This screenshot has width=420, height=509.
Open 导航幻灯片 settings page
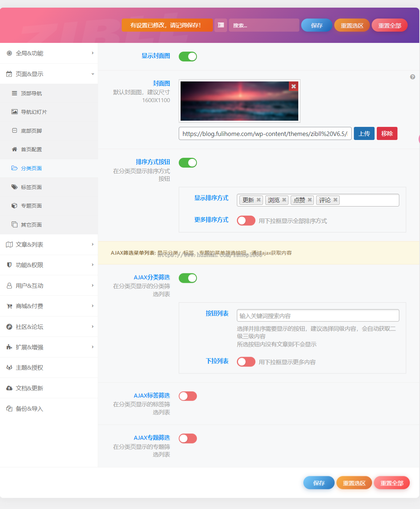pos(49,112)
